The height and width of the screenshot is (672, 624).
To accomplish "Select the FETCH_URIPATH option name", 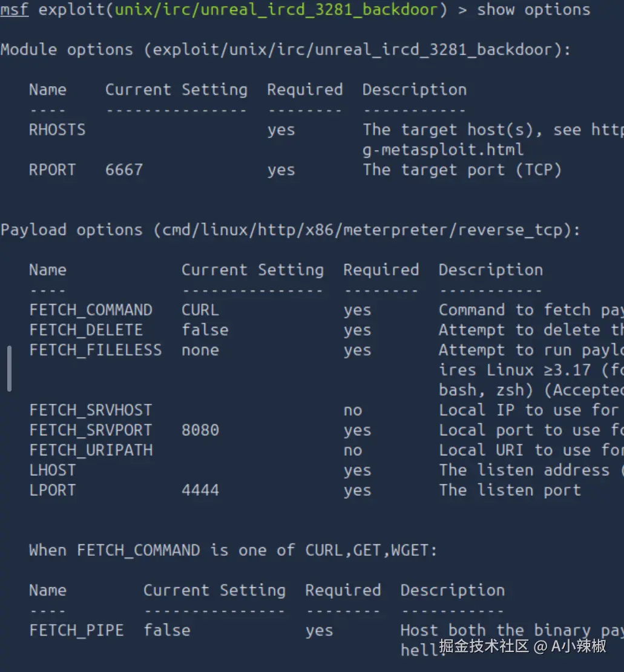I will pos(91,450).
